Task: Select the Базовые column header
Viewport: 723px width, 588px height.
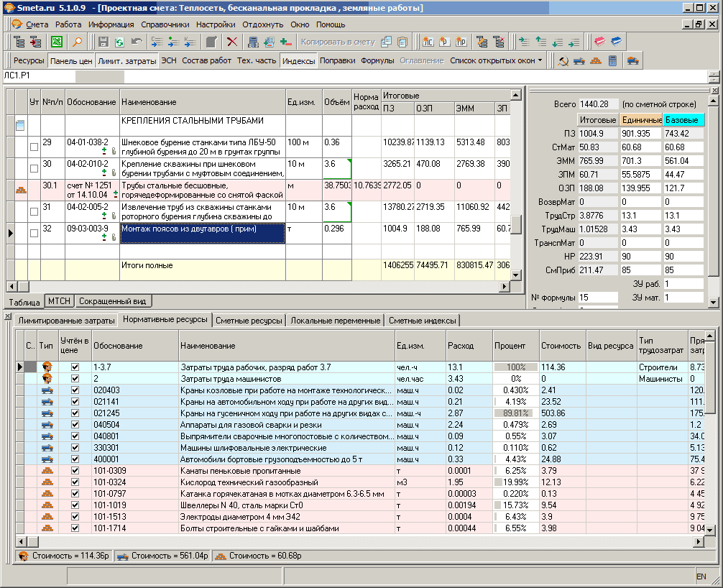Action: coord(683,120)
